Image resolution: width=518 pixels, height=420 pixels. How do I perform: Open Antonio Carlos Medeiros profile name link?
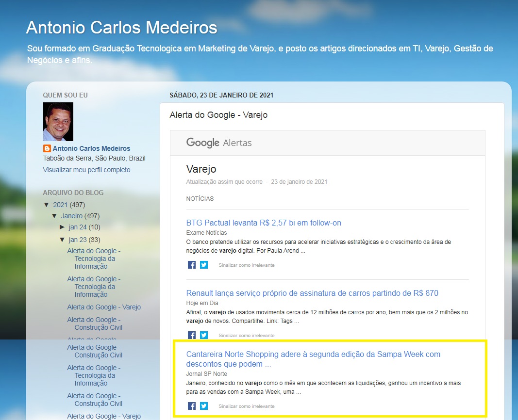[x=91, y=148]
